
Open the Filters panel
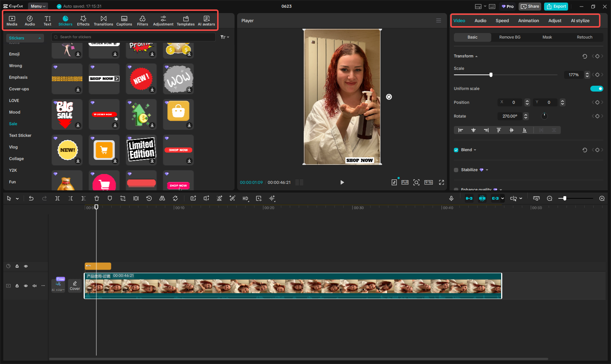[143, 20]
